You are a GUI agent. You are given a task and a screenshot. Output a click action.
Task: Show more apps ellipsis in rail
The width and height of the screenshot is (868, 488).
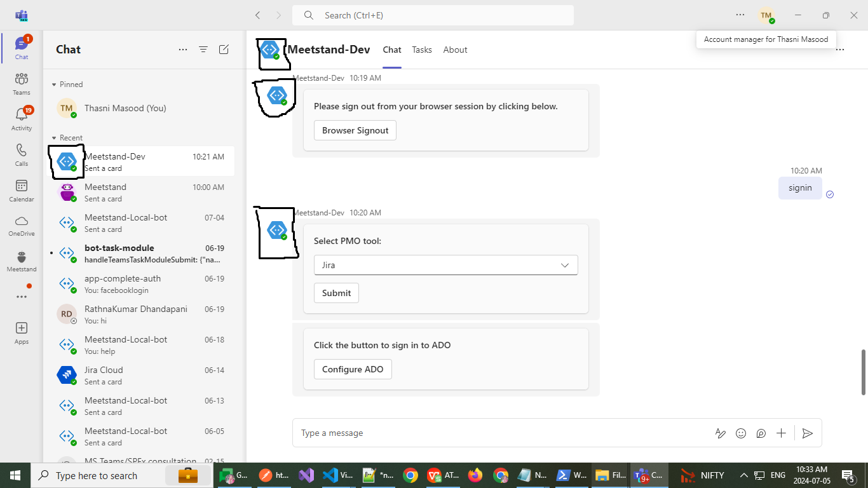coord(22,297)
